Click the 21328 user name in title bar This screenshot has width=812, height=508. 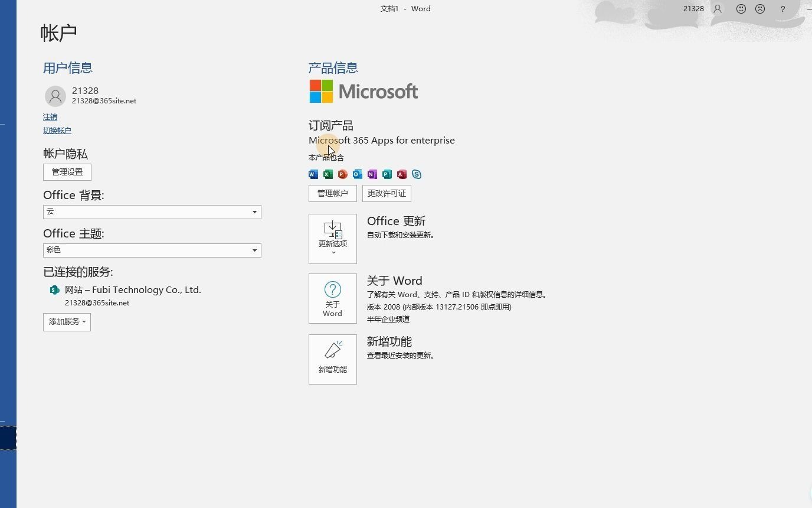pos(693,9)
